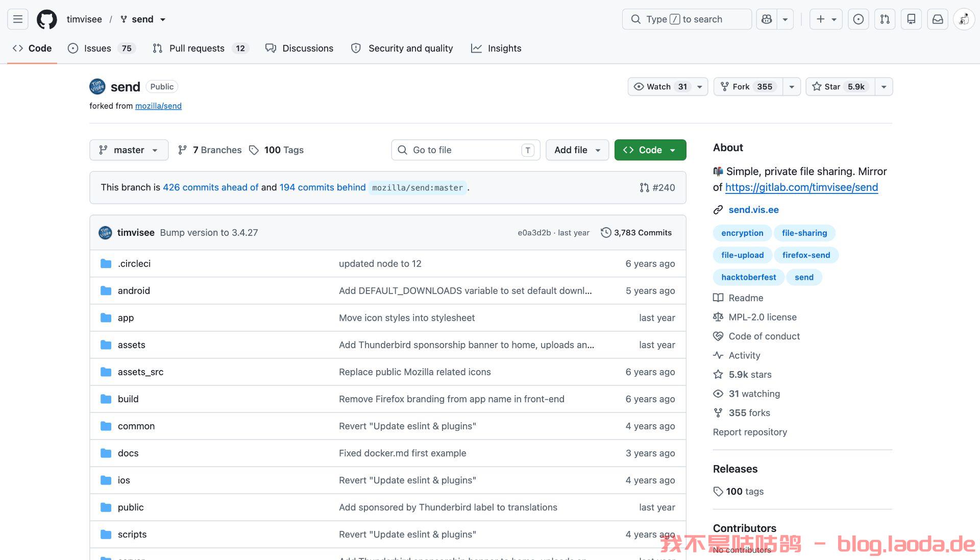Open the timvisee owner link in the header
Image resolution: width=980 pixels, height=560 pixels.
[84, 19]
